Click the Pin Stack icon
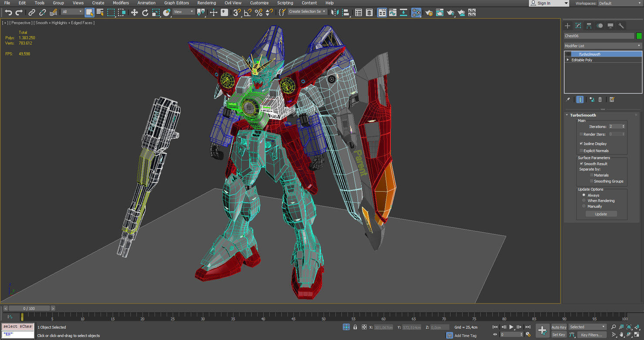Screen dimensions: 644x340 pos(568,100)
